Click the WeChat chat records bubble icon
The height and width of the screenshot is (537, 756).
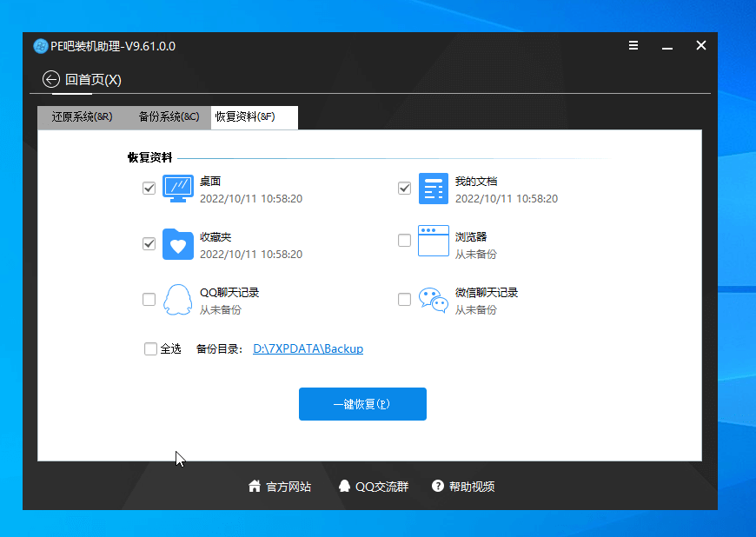434,300
